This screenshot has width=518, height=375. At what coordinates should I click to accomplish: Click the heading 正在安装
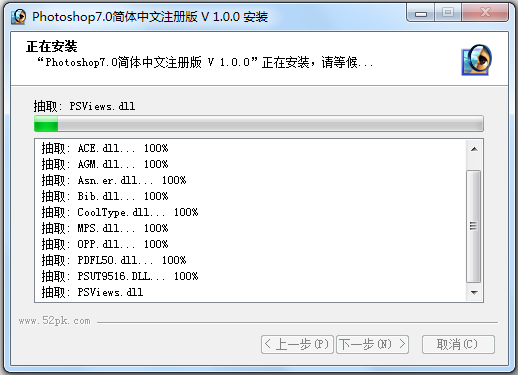(x=52, y=46)
